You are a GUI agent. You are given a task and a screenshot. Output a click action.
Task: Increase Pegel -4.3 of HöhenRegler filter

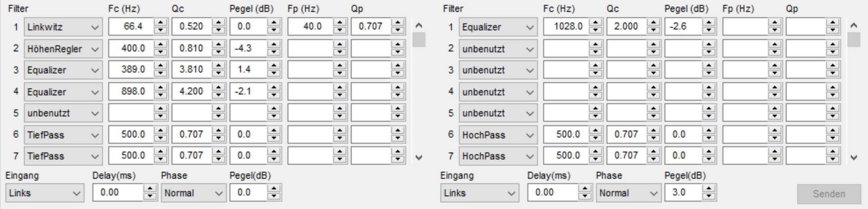pyautogui.click(x=274, y=45)
